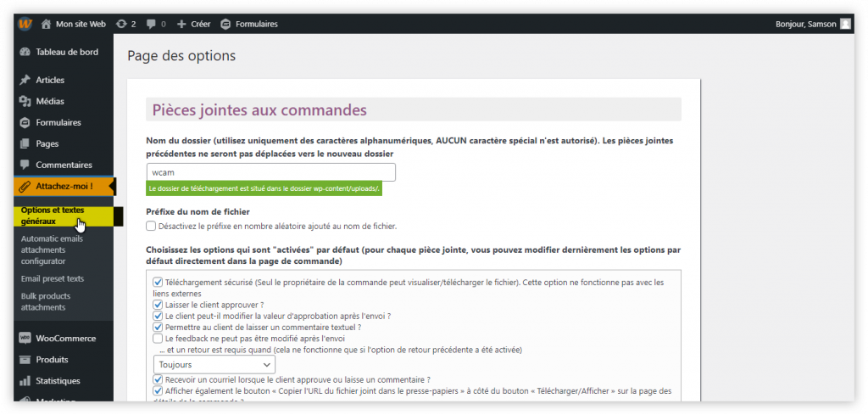This screenshot has height=415, width=868.
Task: Open the Bonjour, Samson account menu
Action: pyautogui.click(x=806, y=24)
